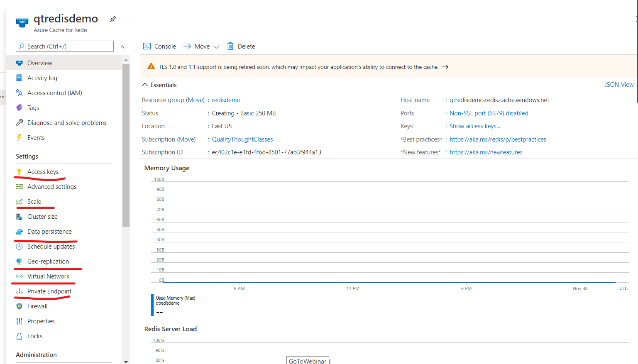This screenshot has height=364, width=638.
Task: Collapse the Essentials section
Action: tap(159, 85)
